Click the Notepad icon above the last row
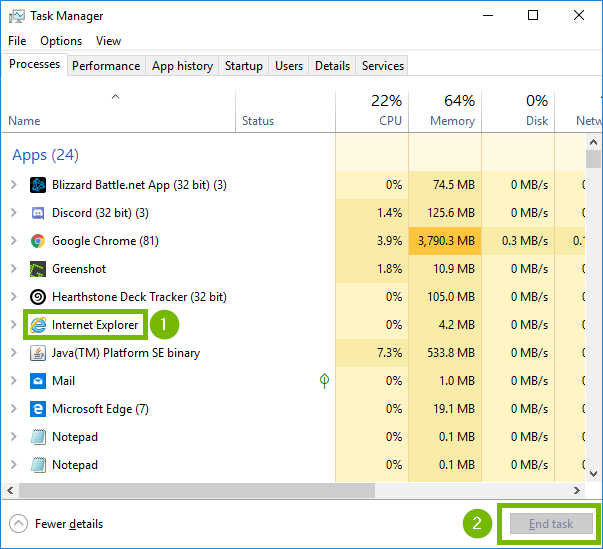This screenshot has width=603, height=549. tap(38, 437)
